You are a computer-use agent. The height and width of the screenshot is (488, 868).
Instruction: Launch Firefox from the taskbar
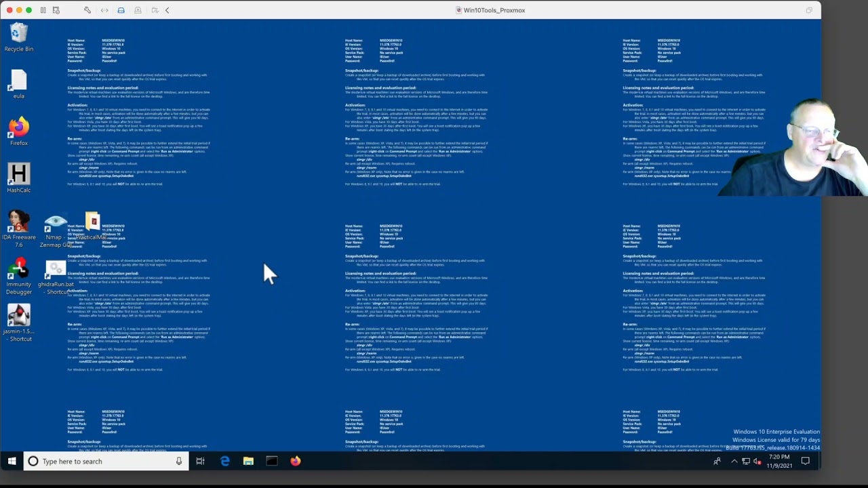coord(296,462)
